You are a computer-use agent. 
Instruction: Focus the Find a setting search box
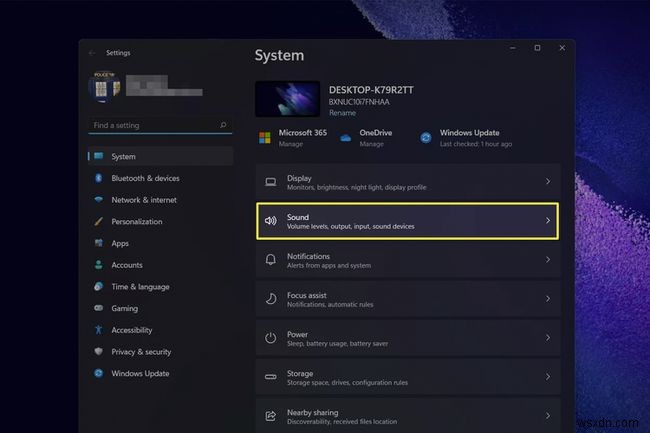(160, 125)
